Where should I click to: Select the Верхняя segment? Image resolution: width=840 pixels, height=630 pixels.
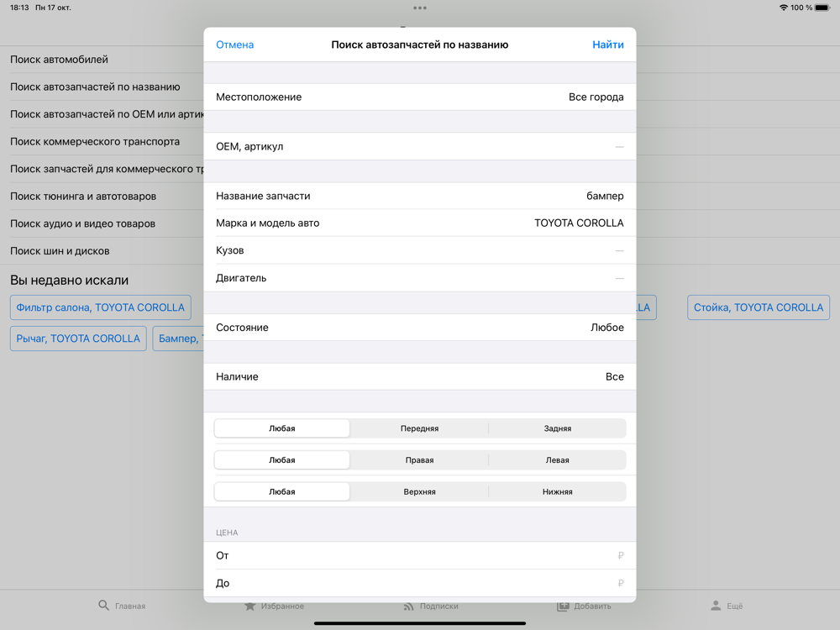[x=419, y=491]
